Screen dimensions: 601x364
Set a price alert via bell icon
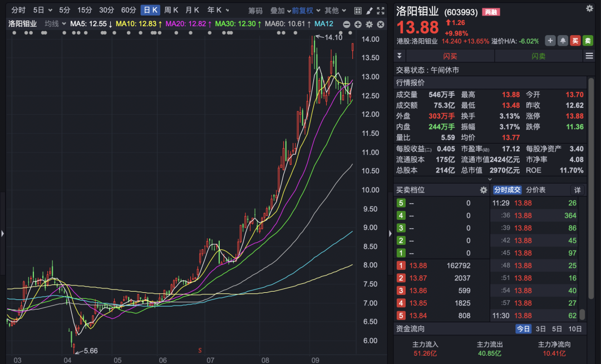click(x=563, y=40)
